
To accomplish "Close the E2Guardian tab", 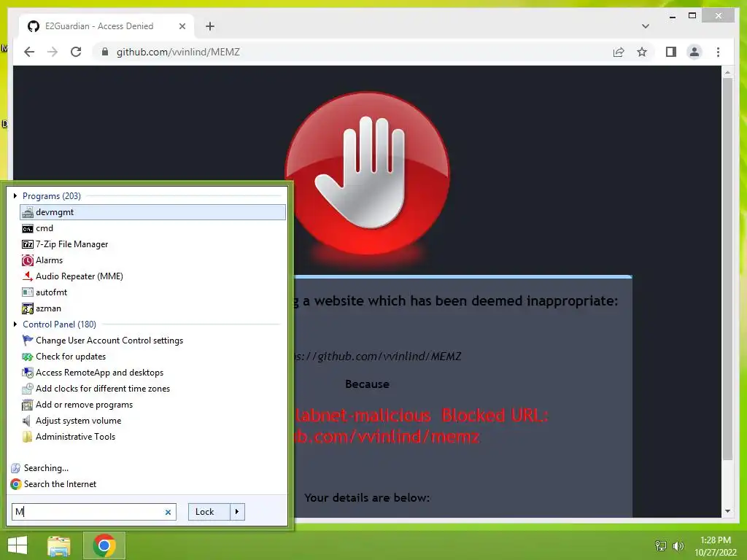I will coord(182,26).
